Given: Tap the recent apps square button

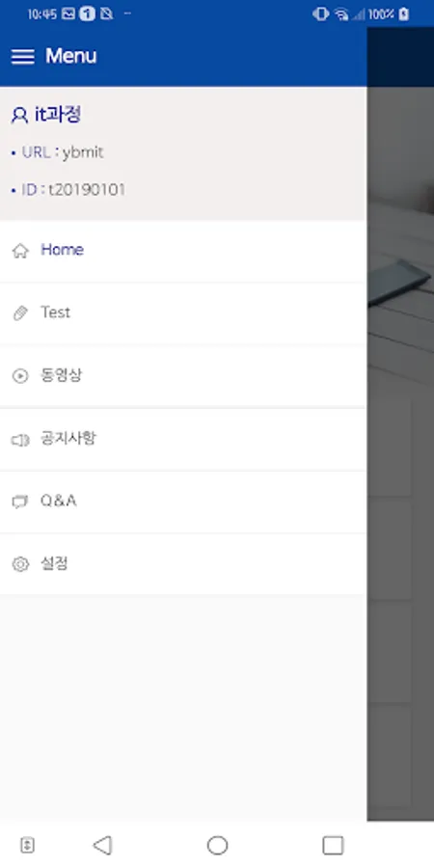Looking at the screenshot, I should 333,845.
